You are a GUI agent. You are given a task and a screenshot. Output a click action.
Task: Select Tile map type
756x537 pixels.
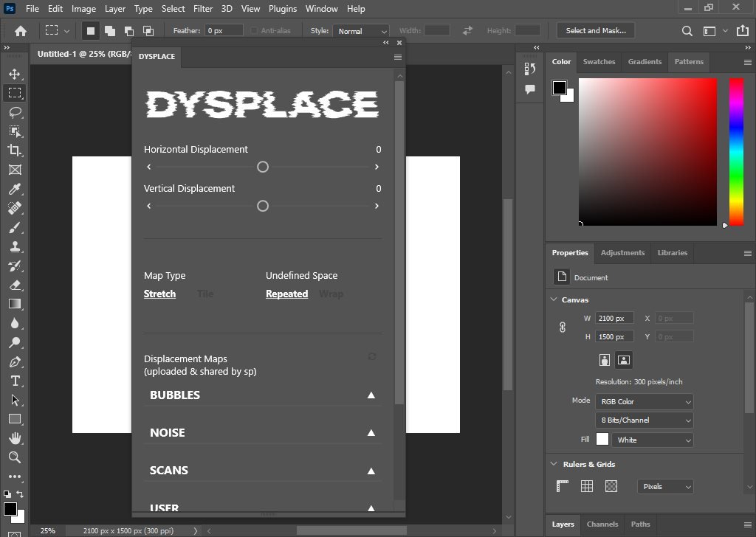[205, 294]
